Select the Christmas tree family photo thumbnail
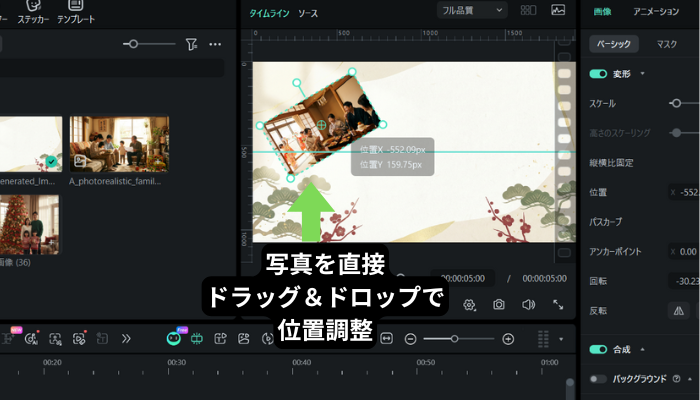This screenshot has height=400, width=700. click(x=29, y=225)
